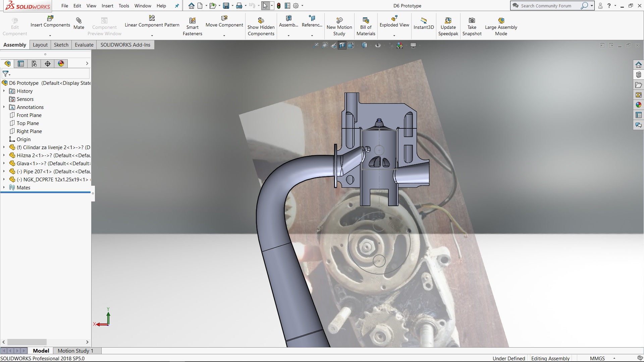Open Appearances icon in right task pane
Screen dimensions: 644x362
[x=638, y=105]
